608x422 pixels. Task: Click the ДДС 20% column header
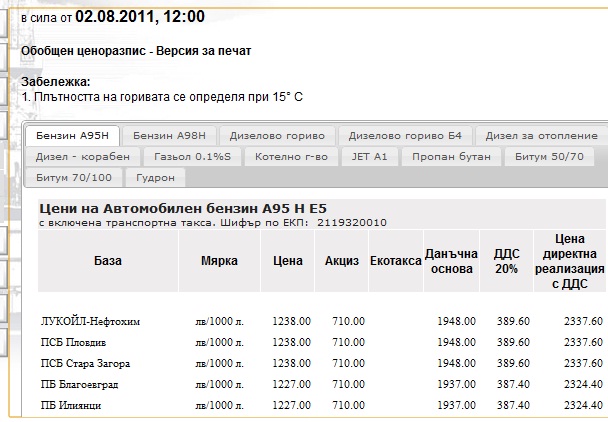507,261
